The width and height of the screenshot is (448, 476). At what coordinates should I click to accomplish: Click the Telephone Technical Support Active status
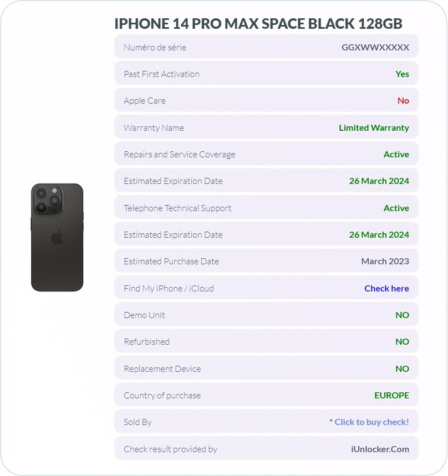[x=396, y=208]
